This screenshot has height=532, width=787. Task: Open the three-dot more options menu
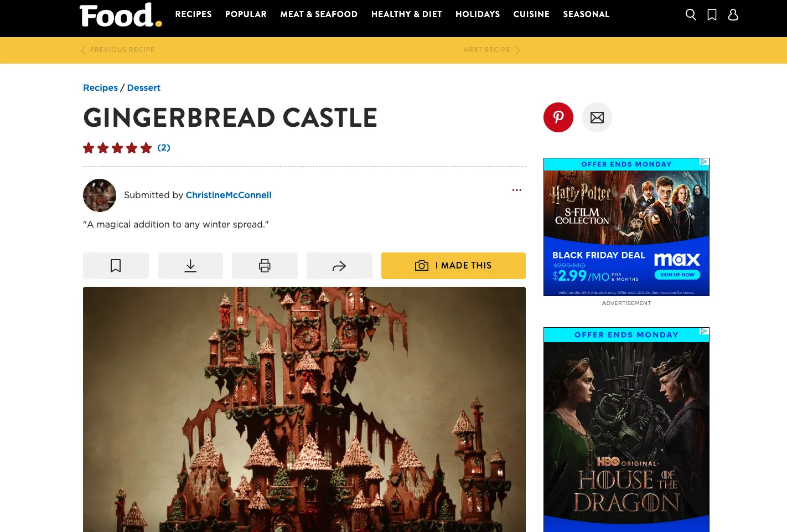[517, 190]
